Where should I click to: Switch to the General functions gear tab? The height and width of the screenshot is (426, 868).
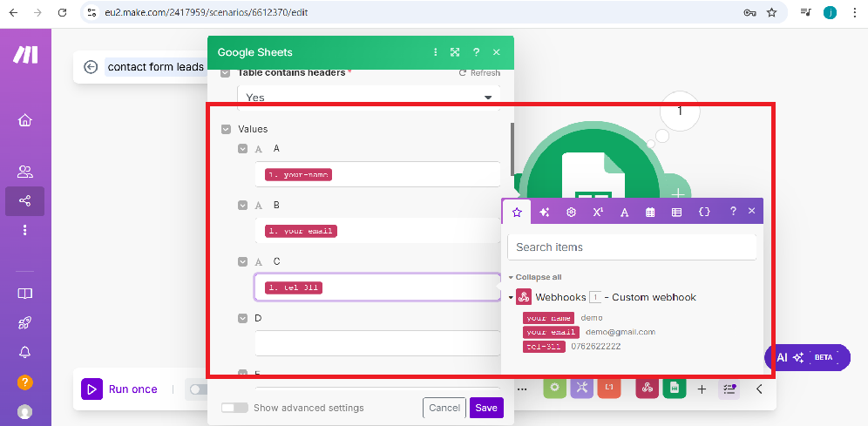pos(572,212)
